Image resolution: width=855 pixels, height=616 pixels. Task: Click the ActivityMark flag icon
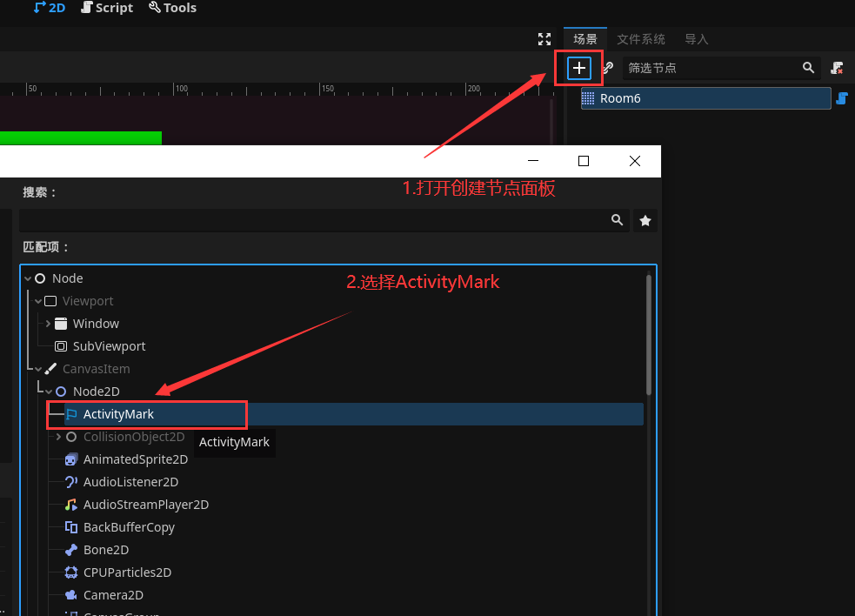click(x=71, y=415)
